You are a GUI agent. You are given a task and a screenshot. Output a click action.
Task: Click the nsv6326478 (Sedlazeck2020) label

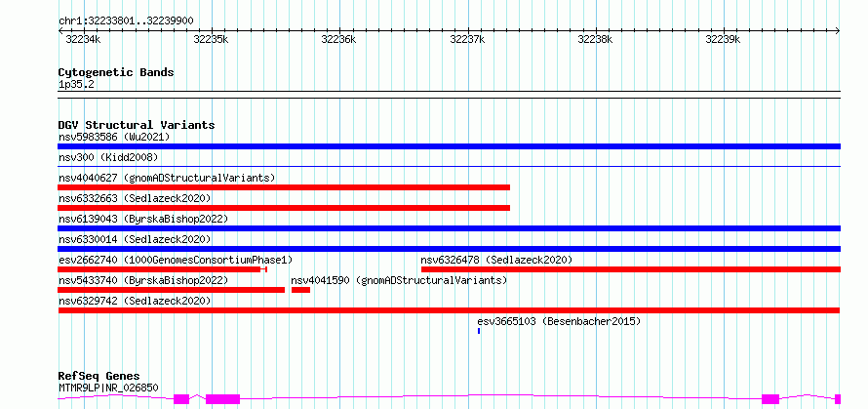496,260
